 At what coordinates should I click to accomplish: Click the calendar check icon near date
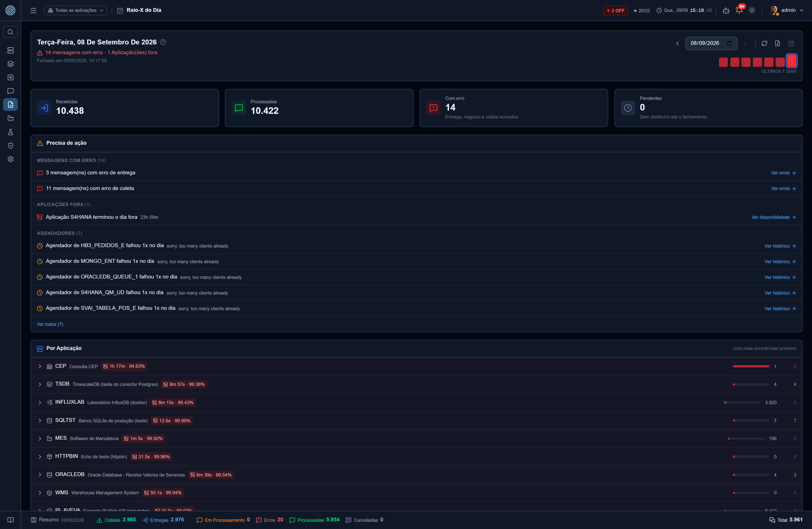click(x=791, y=43)
